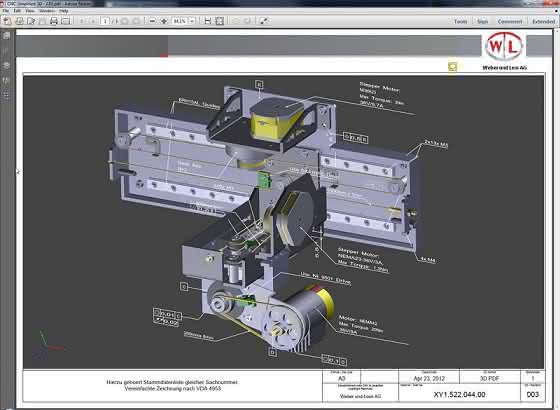Open the model tree sidebar icon
The image size is (560, 410).
6,96
